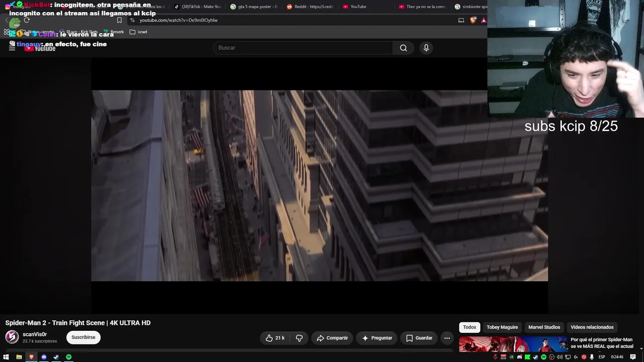Open Discord from the taskbar
The image size is (644, 362).
[x=44, y=357]
